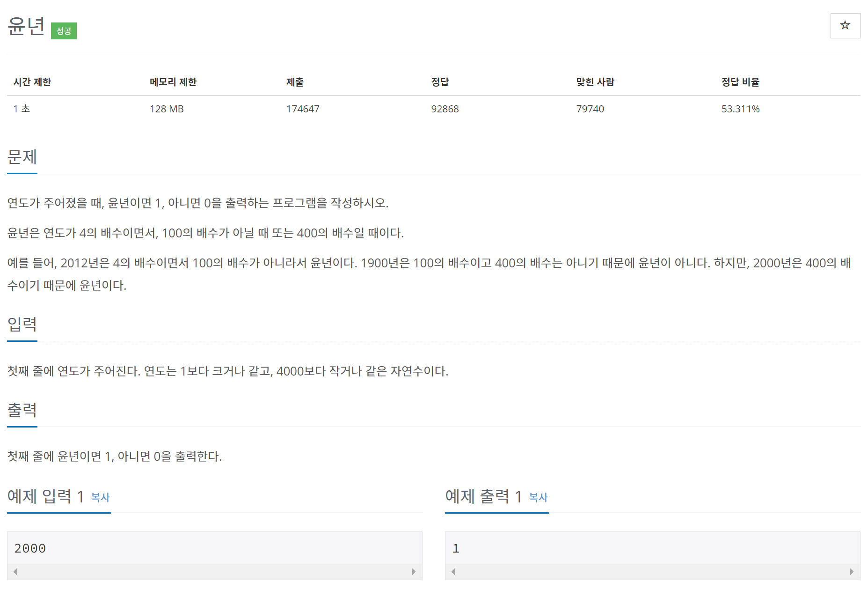Image resolution: width=868 pixels, height=590 pixels.
Task: Click left scroll arrow of example output box
Action: tap(453, 572)
